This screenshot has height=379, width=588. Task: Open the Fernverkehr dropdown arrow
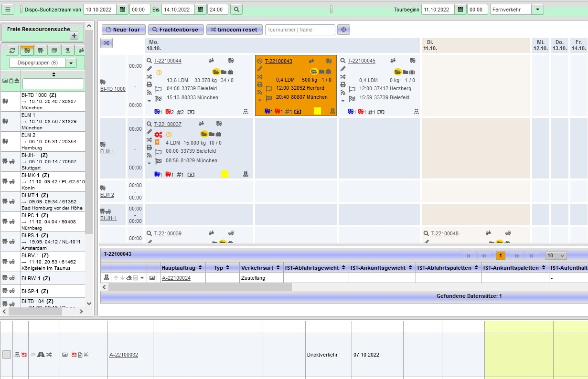coord(538,10)
